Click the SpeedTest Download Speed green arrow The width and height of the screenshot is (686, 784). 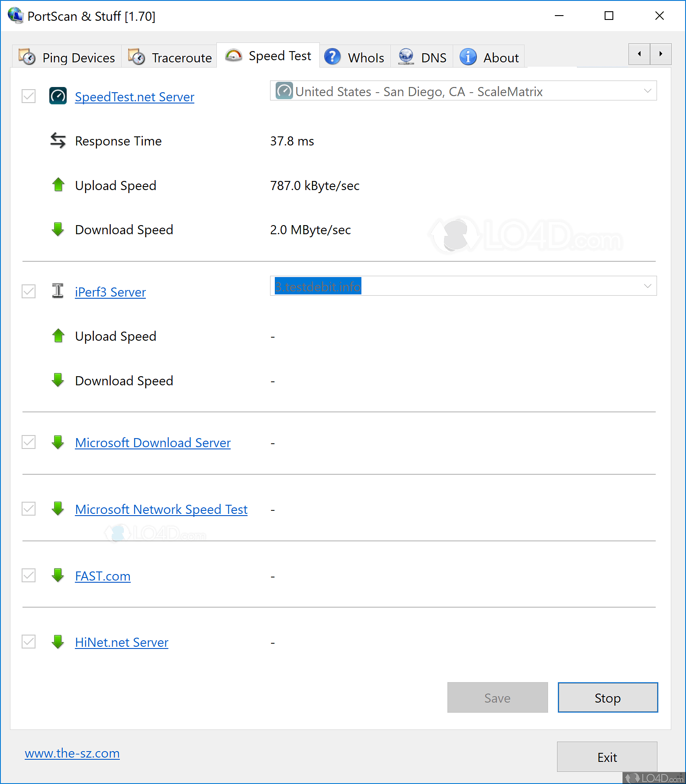tap(58, 229)
